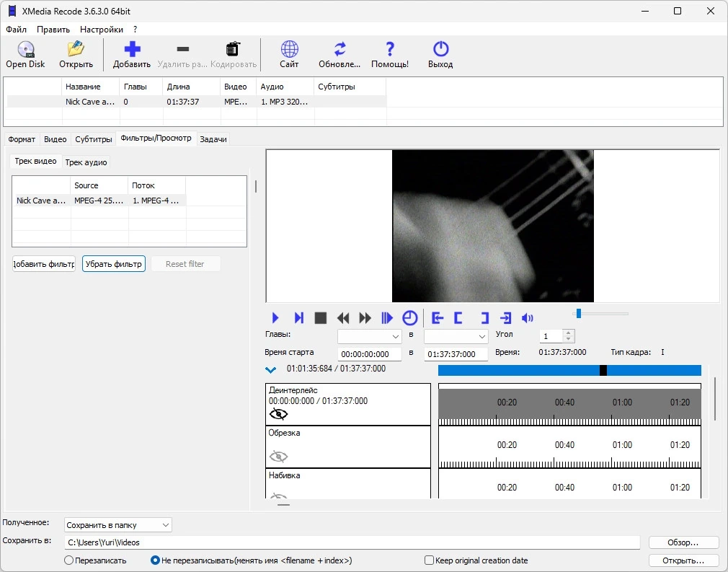Switch to the Формат tab
The height and width of the screenshot is (572, 728).
pos(22,139)
